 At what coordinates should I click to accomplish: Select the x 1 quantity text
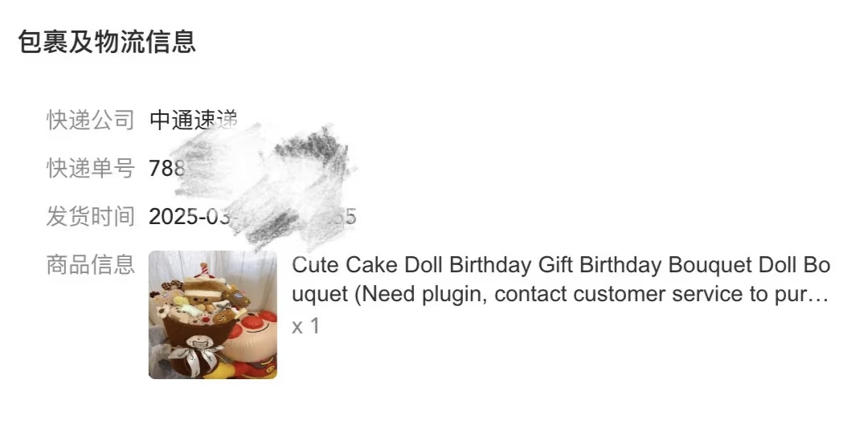(305, 326)
